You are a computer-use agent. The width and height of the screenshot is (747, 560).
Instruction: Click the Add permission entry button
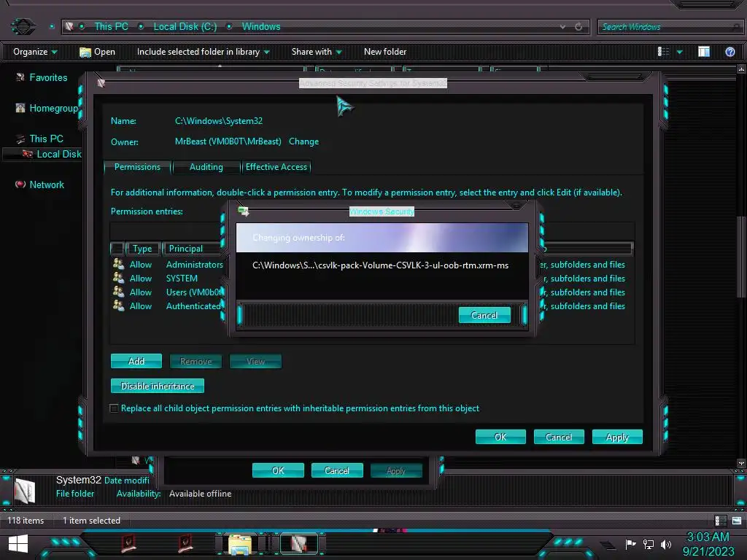click(x=136, y=361)
